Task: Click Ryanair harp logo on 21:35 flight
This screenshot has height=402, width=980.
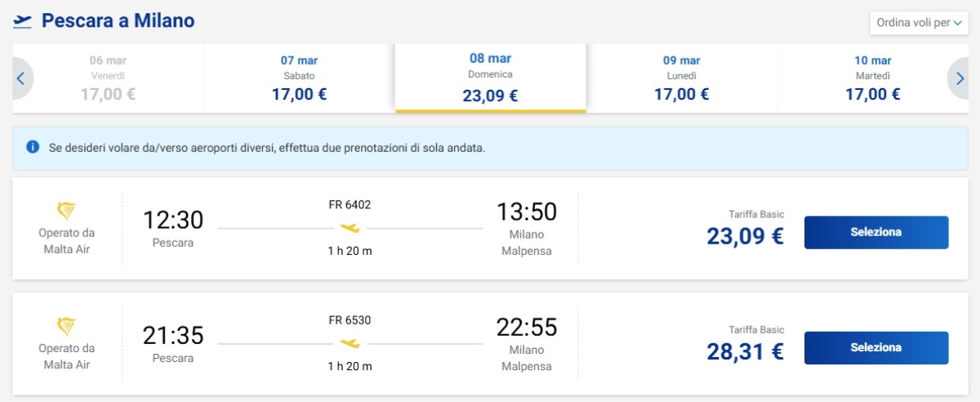Action: 67,327
